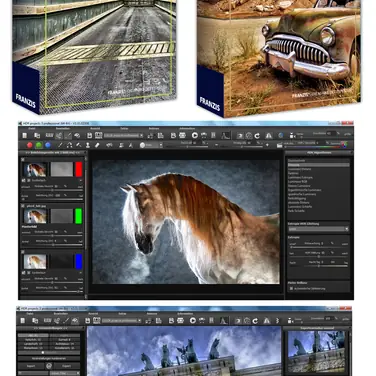Viewport: 376px width, 376px height.
Task: Click the histogram curve icon in lower window
Action: click(x=224, y=320)
